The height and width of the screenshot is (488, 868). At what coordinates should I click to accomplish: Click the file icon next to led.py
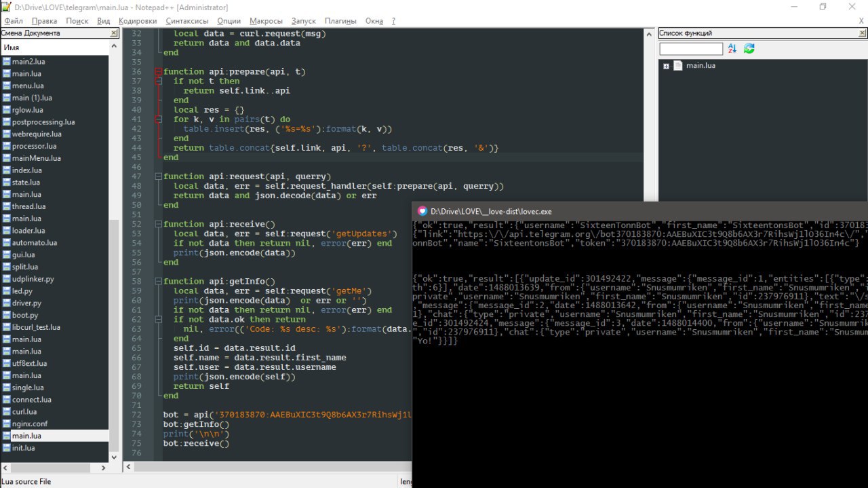7,291
